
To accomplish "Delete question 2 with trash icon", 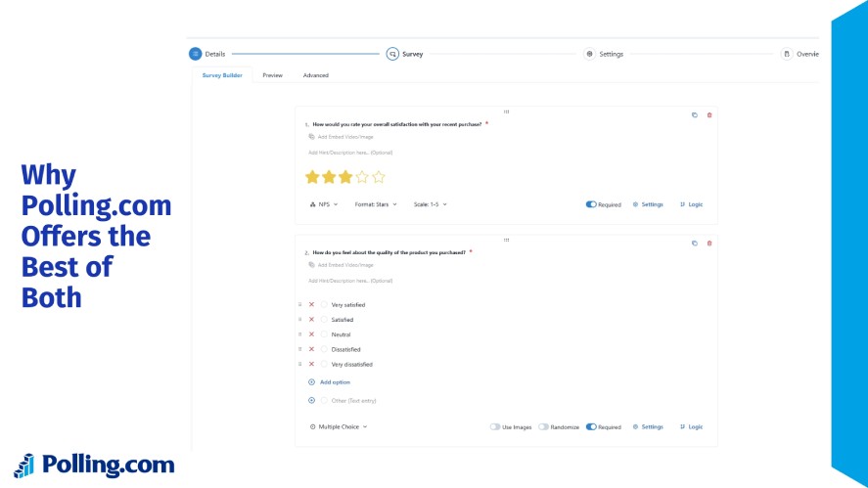I will pyautogui.click(x=709, y=244).
